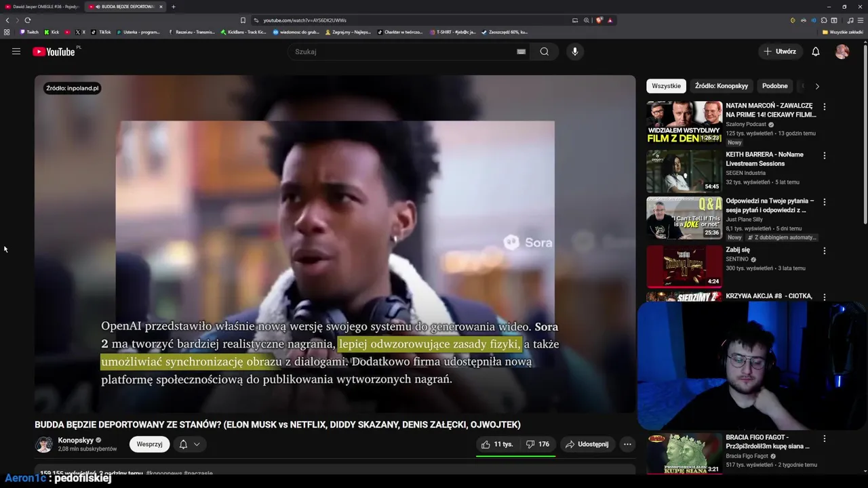This screenshot has width=868, height=488.
Task: Open options for NATAN MARCOŃ video
Action: coord(825,107)
